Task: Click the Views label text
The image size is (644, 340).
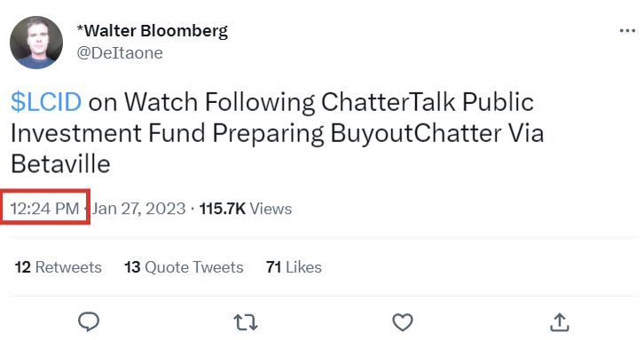Action: tap(271, 209)
